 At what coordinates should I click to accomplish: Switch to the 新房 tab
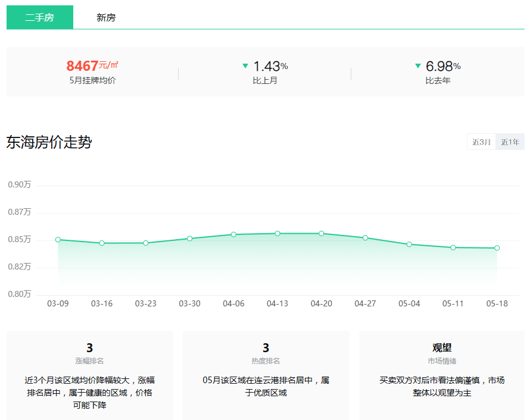click(106, 17)
